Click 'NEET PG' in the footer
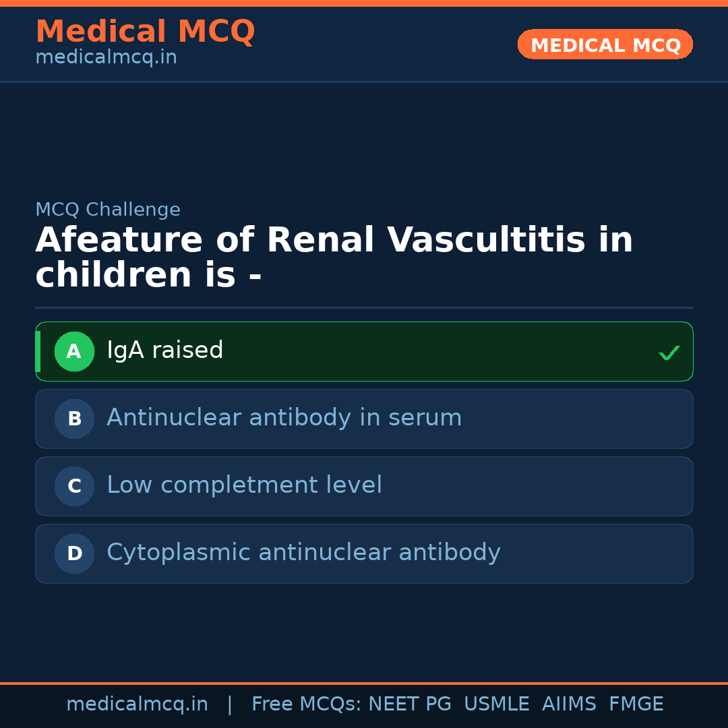Image resolution: width=728 pixels, height=728 pixels. [410, 704]
